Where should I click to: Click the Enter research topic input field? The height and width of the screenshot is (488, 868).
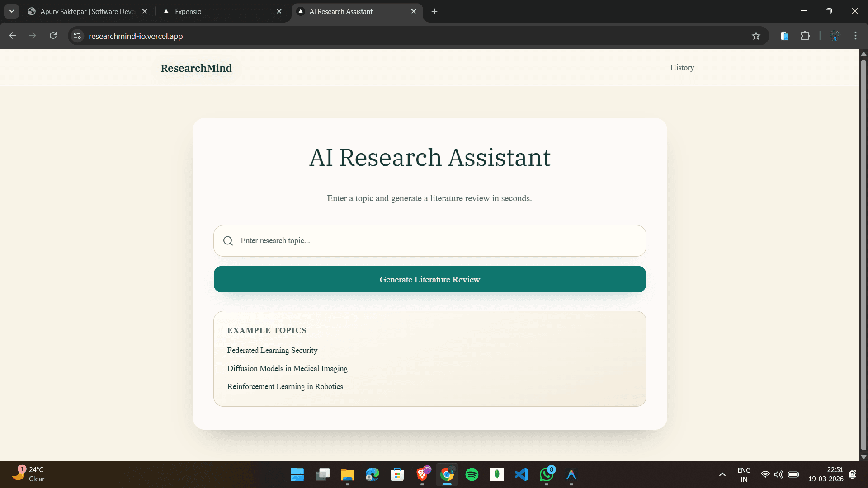(x=429, y=241)
